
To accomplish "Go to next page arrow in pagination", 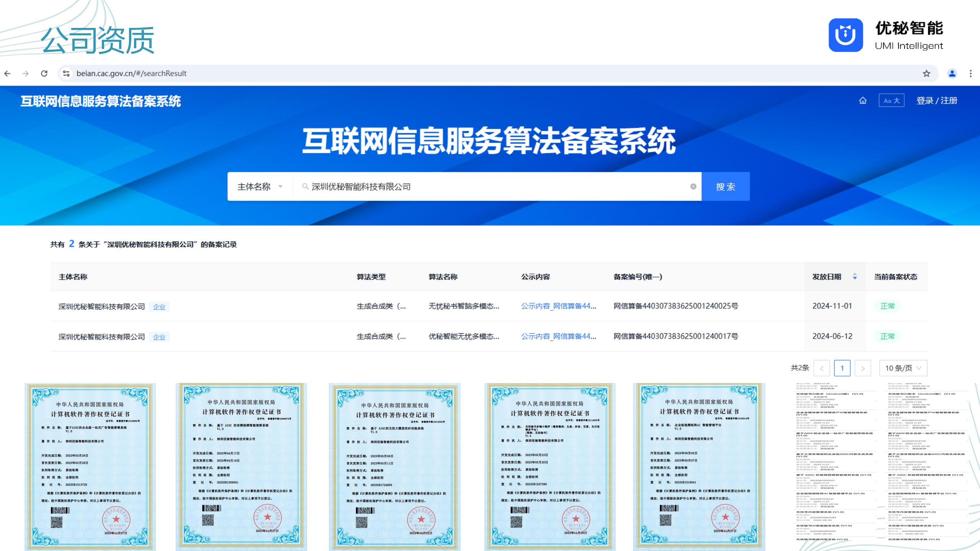I will pyautogui.click(x=863, y=368).
